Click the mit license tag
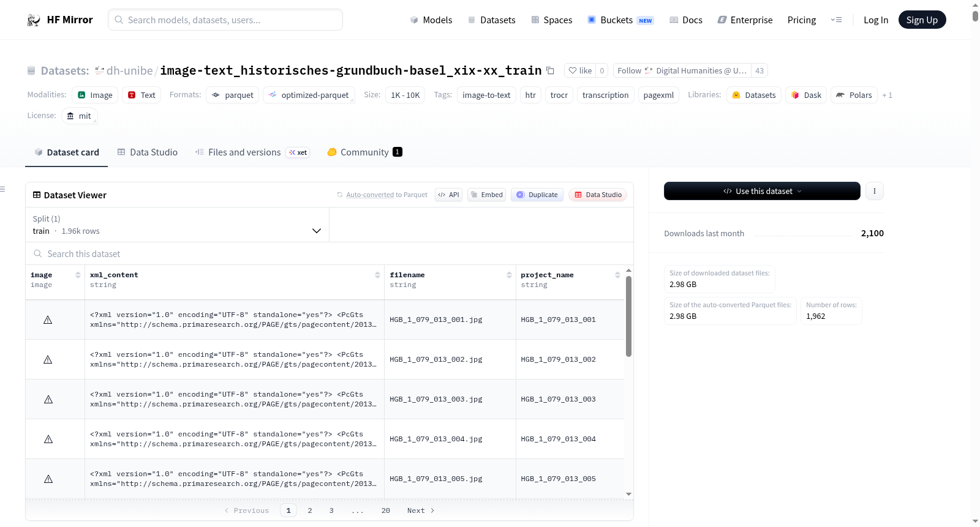This screenshot has width=980, height=527. (x=80, y=116)
